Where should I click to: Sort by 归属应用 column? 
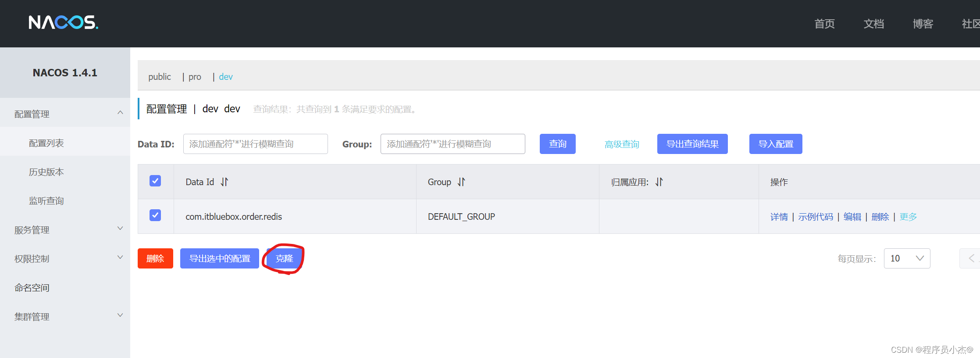click(659, 182)
